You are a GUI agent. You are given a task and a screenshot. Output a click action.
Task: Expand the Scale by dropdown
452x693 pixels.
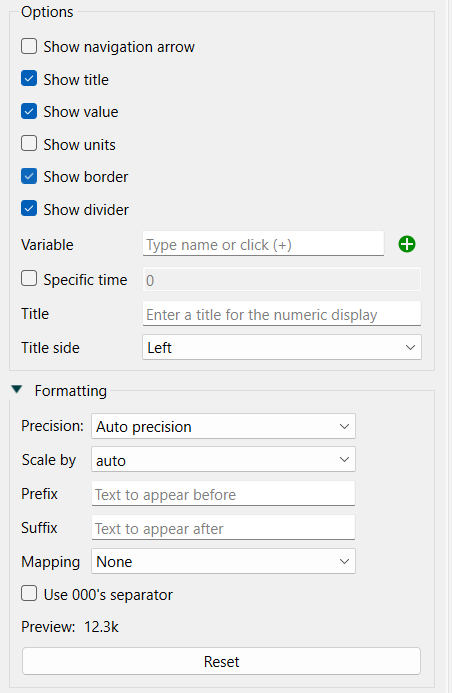click(223, 460)
